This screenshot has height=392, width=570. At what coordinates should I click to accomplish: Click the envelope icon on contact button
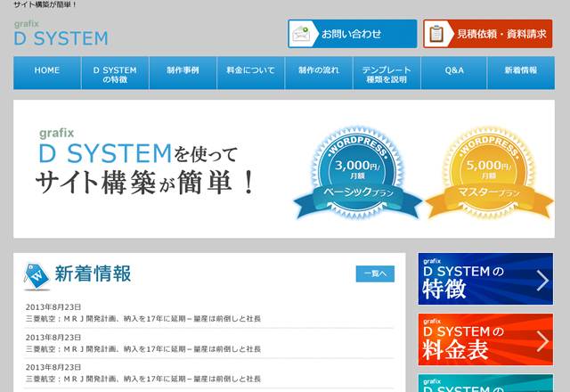[x=301, y=34]
